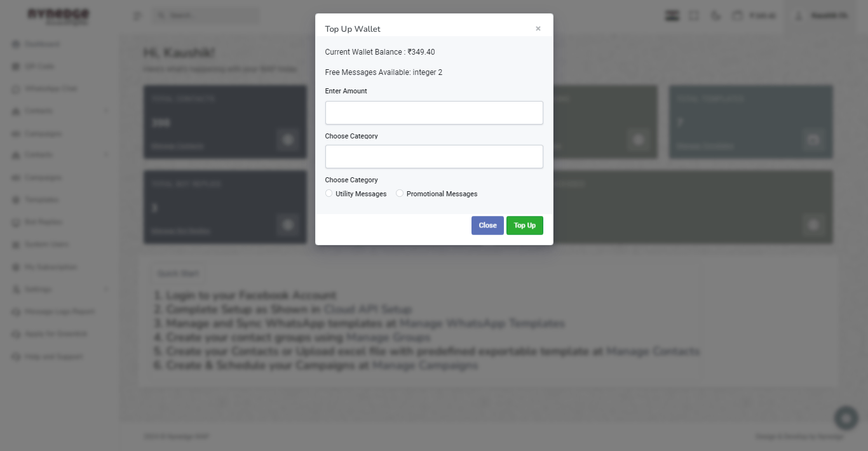Focus the Enter Amount input field
This screenshot has width=868, height=451.
[x=434, y=113]
